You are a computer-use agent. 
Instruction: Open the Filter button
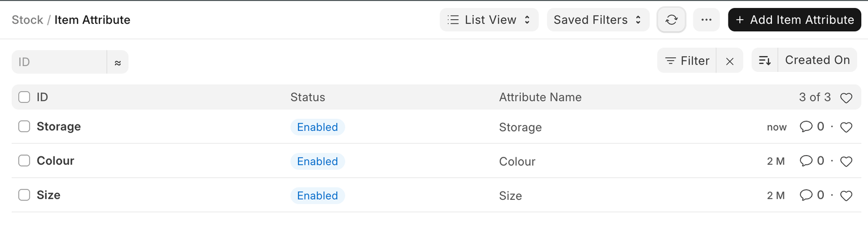point(687,61)
